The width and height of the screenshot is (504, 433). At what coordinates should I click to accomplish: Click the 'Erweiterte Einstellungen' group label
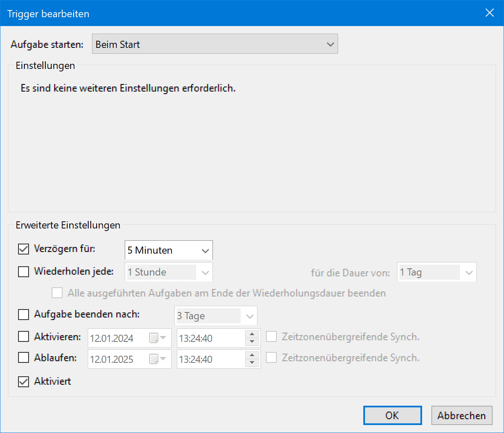(68, 225)
